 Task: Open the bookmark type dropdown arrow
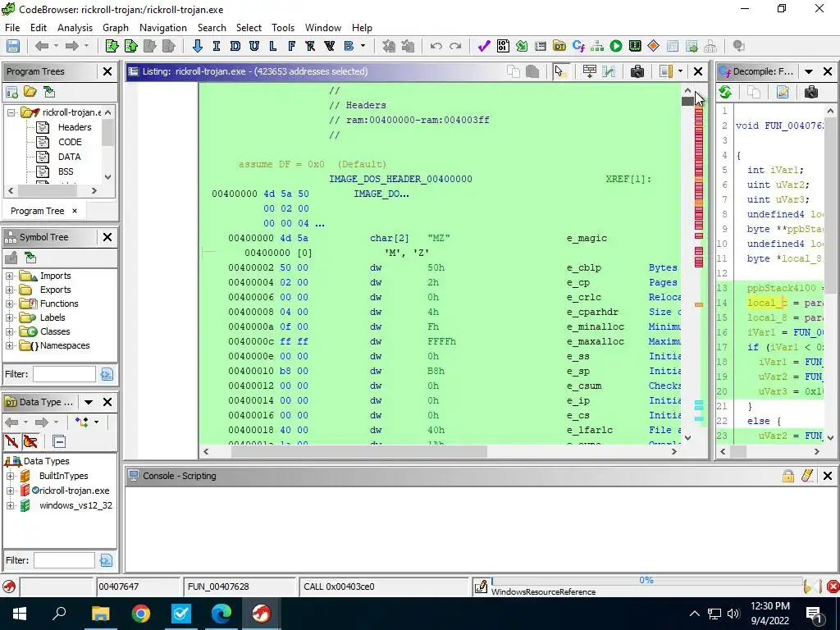click(363, 46)
